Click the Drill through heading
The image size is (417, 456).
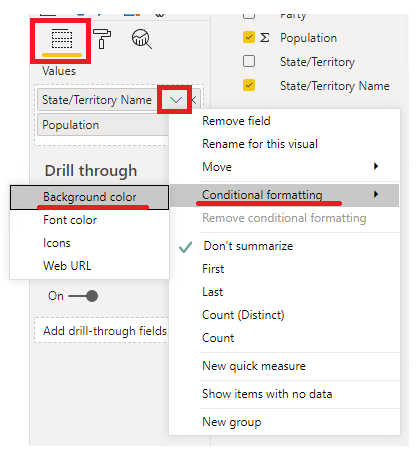click(91, 171)
